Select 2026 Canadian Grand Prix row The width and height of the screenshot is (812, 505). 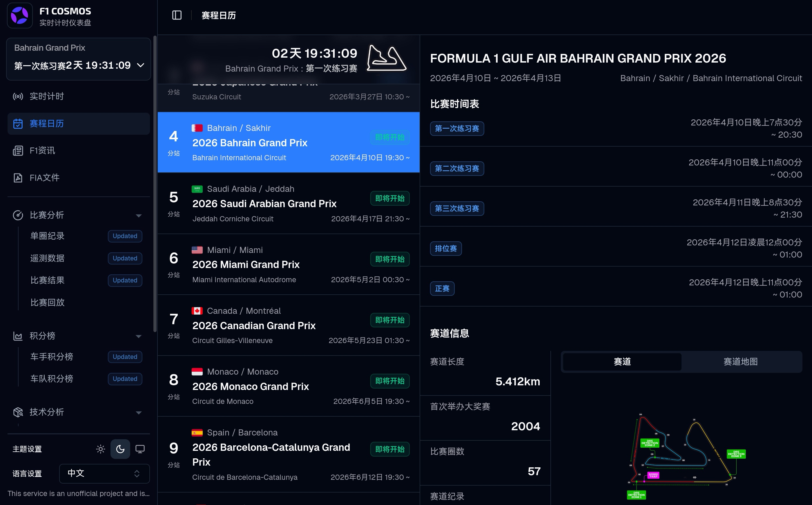pyautogui.click(x=289, y=325)
